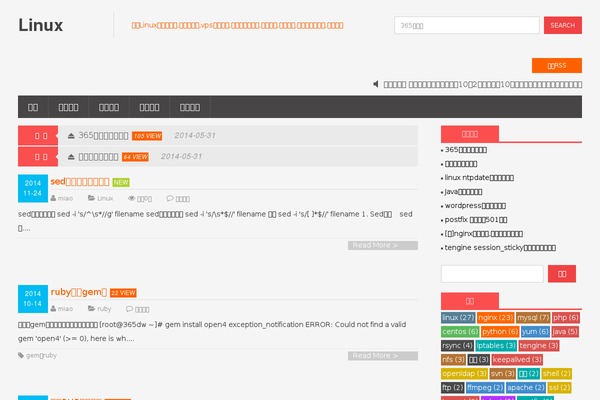Open the second navigation bar item

[68, 107]
